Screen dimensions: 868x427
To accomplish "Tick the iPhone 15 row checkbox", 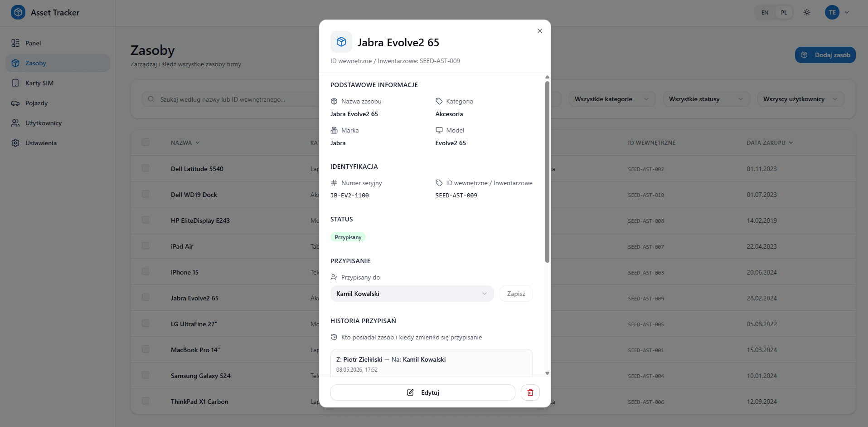I will tap(145, 271).
